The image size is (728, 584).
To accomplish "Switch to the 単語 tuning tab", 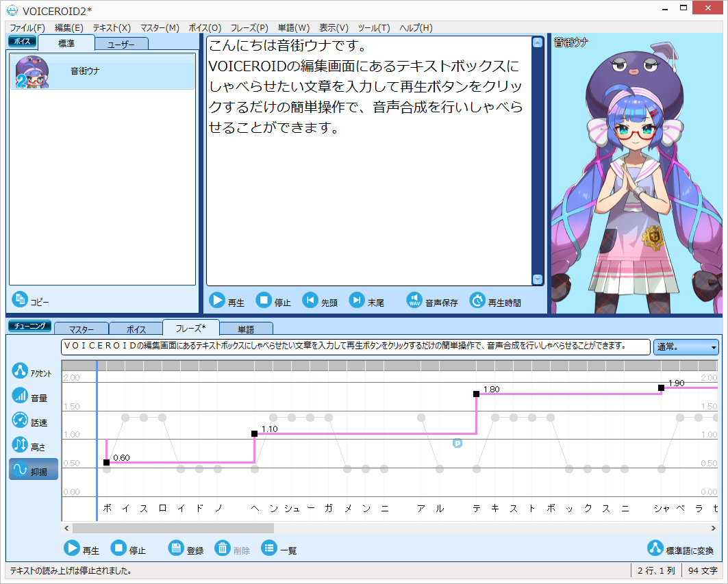I will [246, 329].
